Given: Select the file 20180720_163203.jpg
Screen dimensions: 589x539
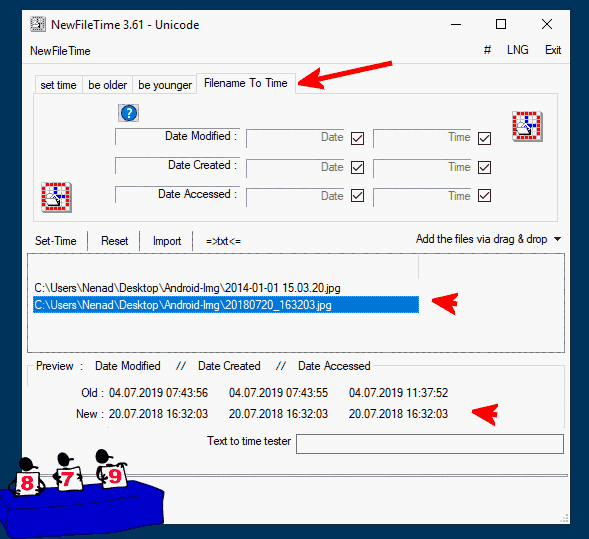Looking at the screenshot, I should tap(226, 305).
